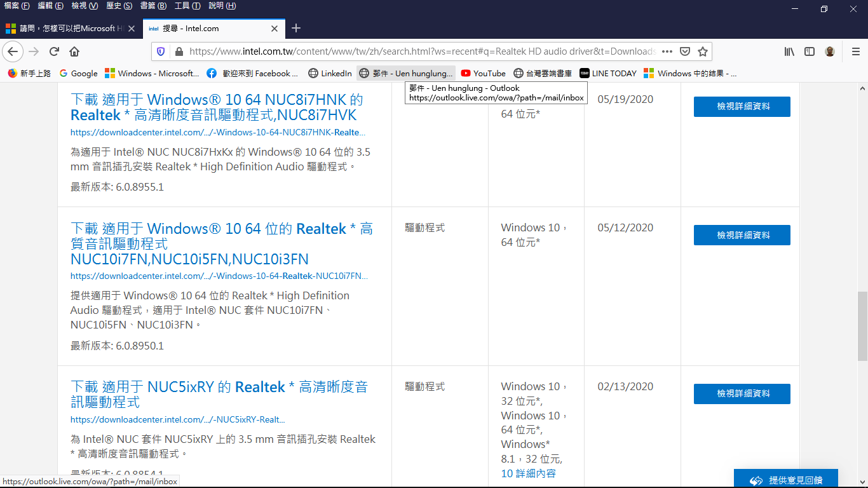Open the tracking protection shield icon
Screen dimensions: 868x488
(x=161, y=51)
